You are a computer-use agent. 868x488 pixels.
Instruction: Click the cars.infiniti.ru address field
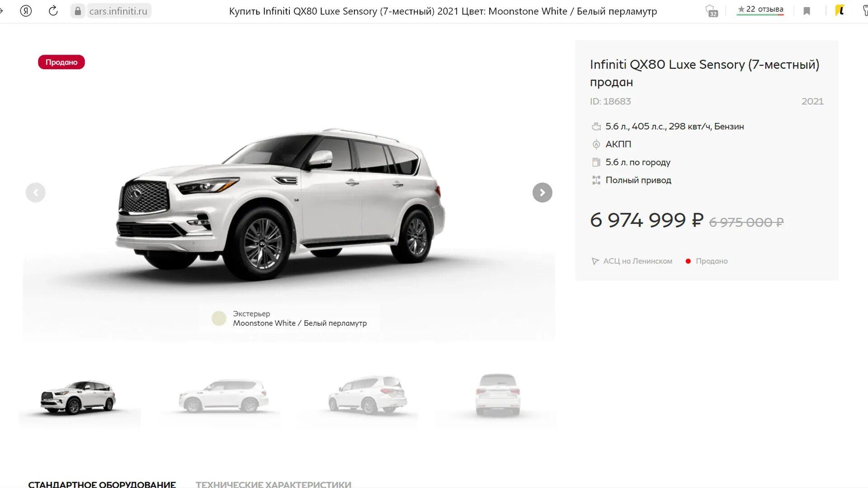[x=118, y=11]
